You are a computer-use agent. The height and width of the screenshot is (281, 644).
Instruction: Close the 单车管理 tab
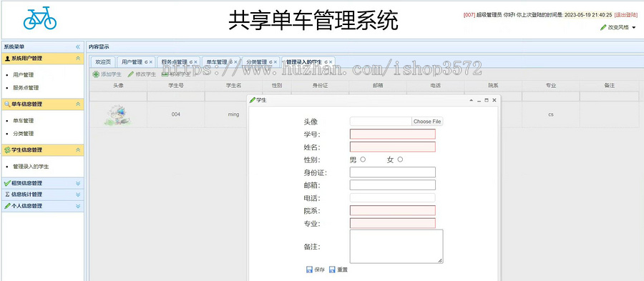pos(235,62)
